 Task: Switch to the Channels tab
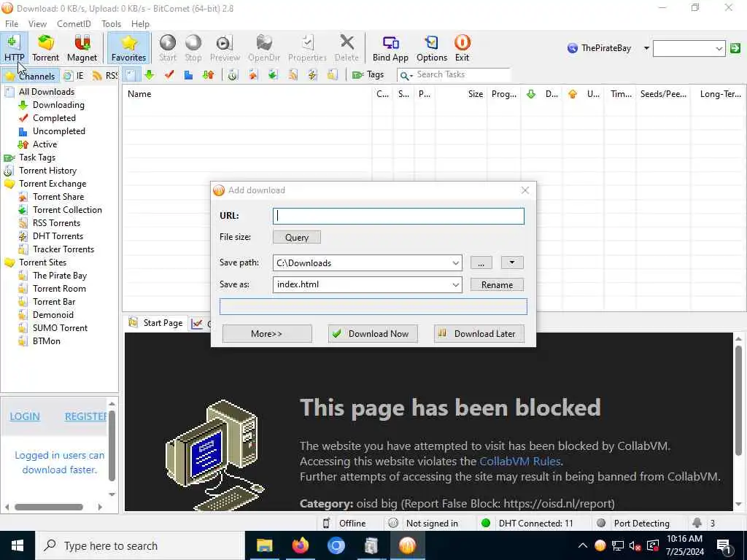click(x=31, y=76)
